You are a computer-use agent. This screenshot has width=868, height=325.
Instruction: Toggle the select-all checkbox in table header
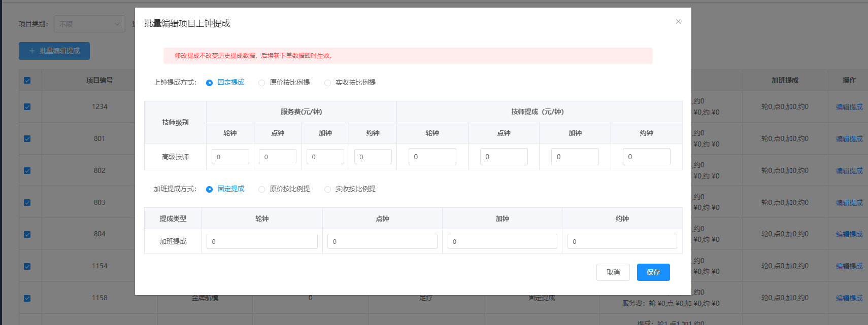[x=27, y=80]
